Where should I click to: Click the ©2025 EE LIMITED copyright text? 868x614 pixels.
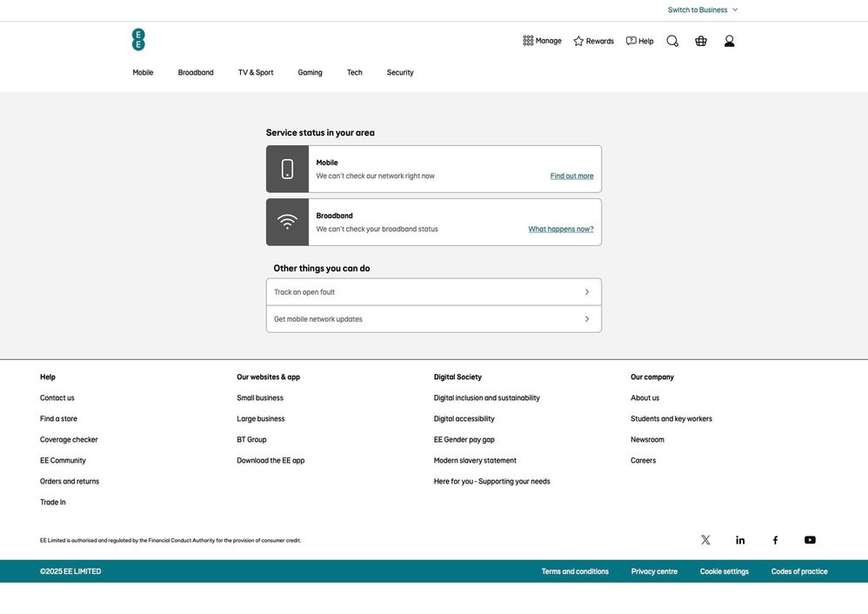[70, 571]
